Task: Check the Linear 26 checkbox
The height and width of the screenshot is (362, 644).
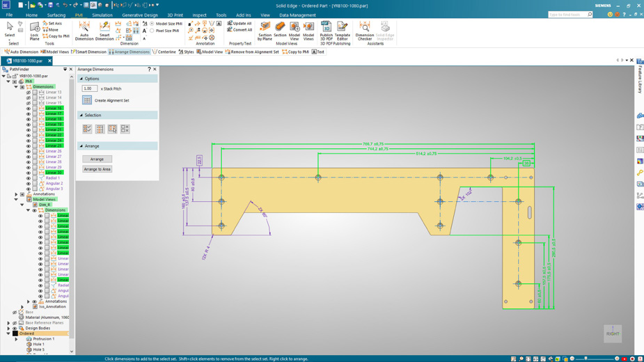Action: pos(35,151)
